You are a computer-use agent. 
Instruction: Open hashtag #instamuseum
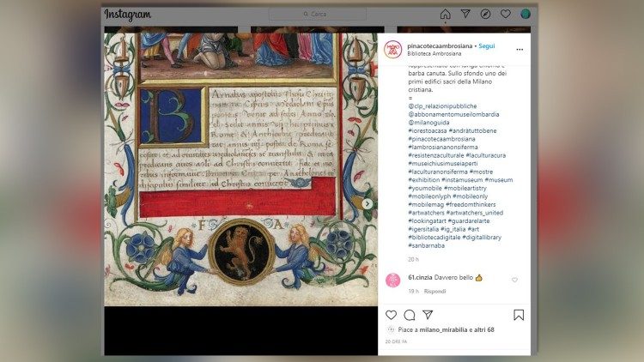coord(462,180)
